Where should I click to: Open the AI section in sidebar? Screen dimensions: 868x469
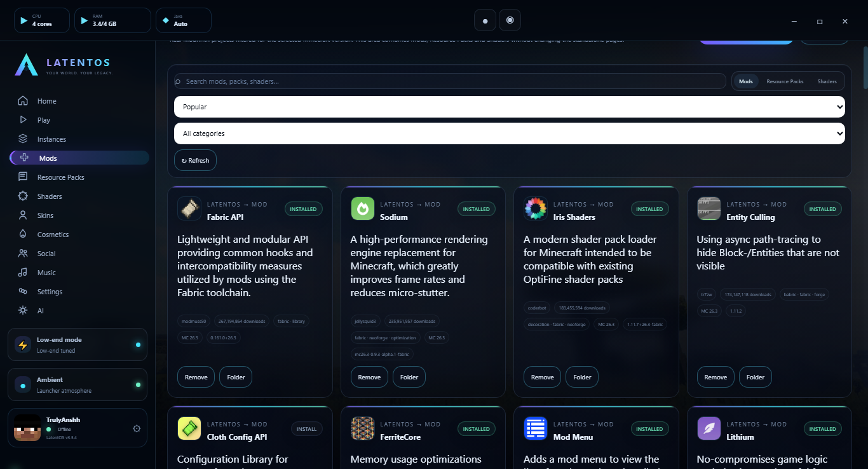tap(79, 311)
